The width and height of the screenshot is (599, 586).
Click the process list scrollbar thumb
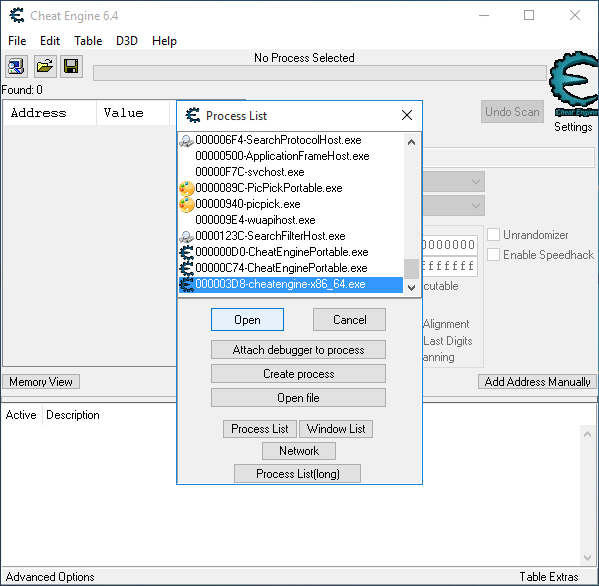tap(411, 269)
